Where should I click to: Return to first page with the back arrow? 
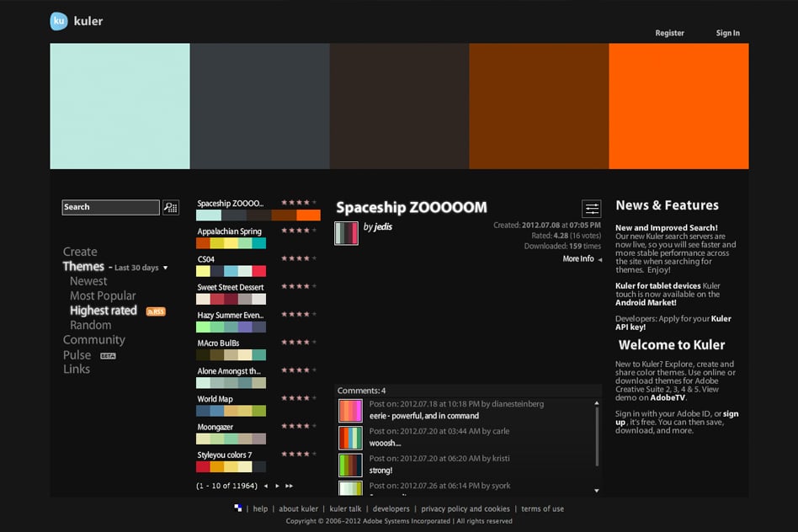point(265,486)
